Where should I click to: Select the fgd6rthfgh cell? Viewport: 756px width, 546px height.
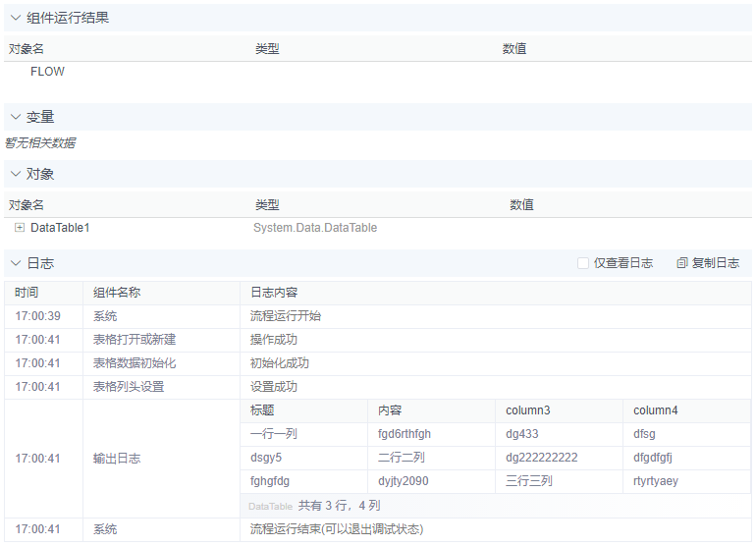click(405, 434)
